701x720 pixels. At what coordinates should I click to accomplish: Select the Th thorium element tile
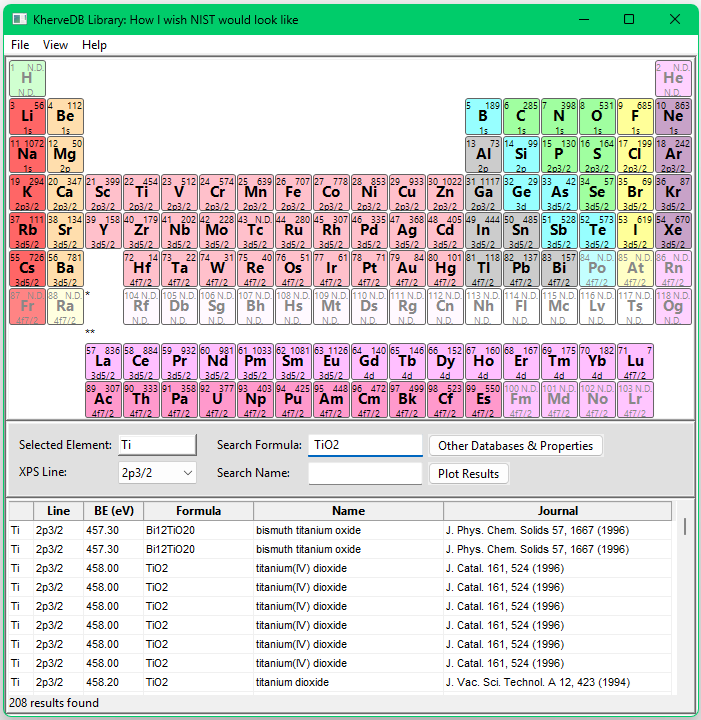pyautogui.click(x=141, y=400)
